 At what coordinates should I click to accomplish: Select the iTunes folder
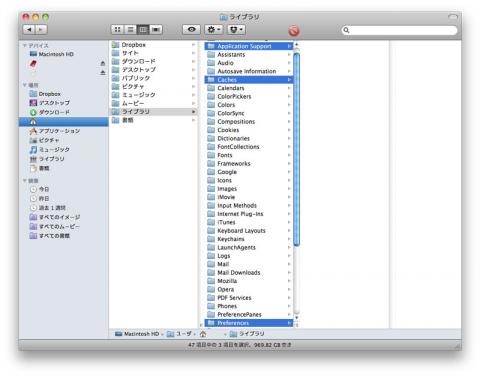point(249,222)
